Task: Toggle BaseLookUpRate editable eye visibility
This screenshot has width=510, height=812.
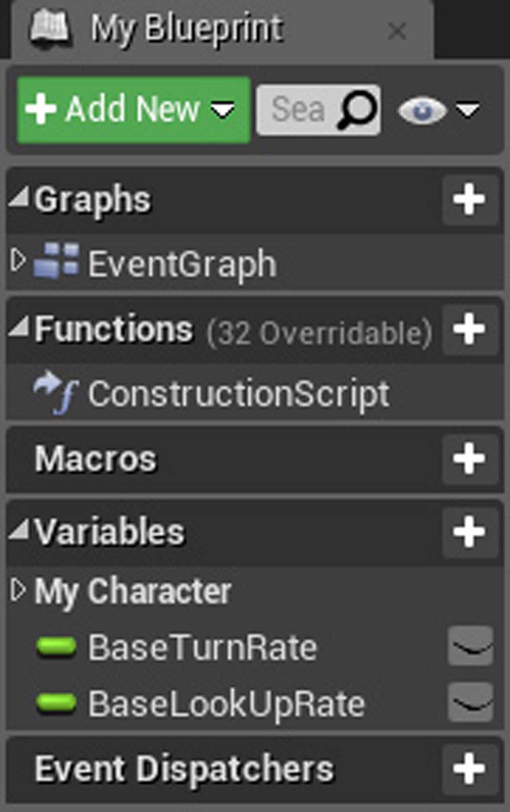Action: 470,702
